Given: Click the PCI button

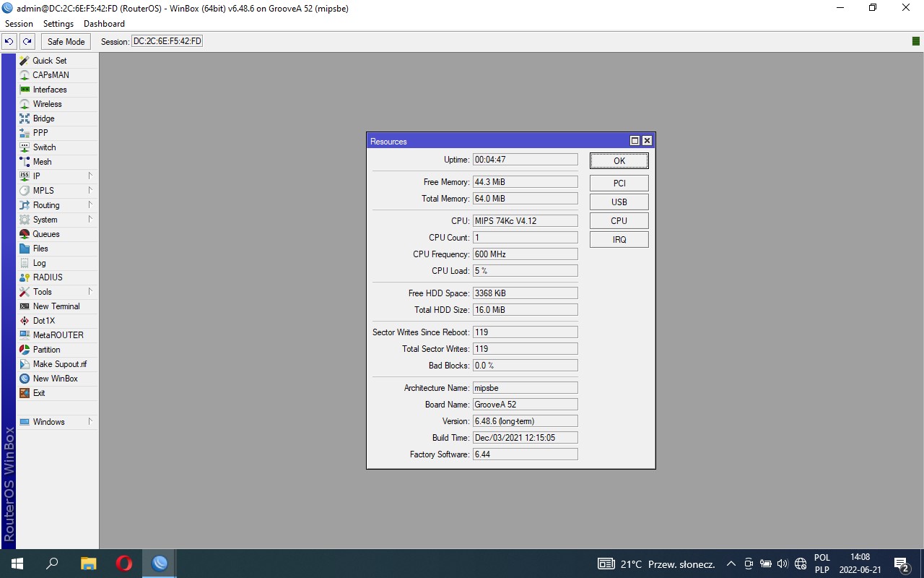Looking at the screenshot, I should [x=619, y=184].
